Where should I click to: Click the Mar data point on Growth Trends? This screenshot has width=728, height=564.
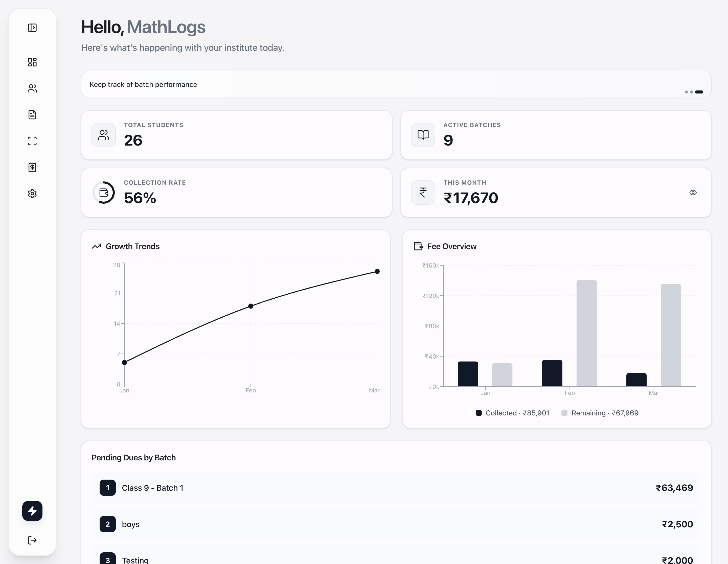377,271
